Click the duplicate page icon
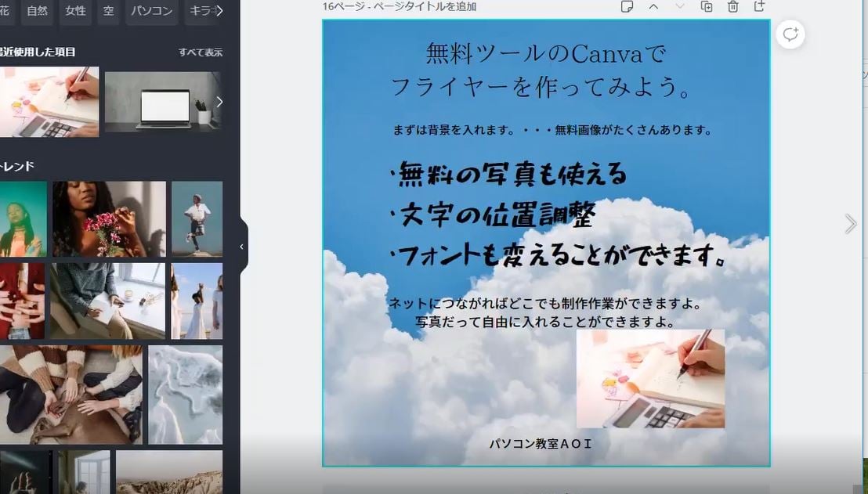This screenshot has height=494, width=868. [x=707, y=6]
